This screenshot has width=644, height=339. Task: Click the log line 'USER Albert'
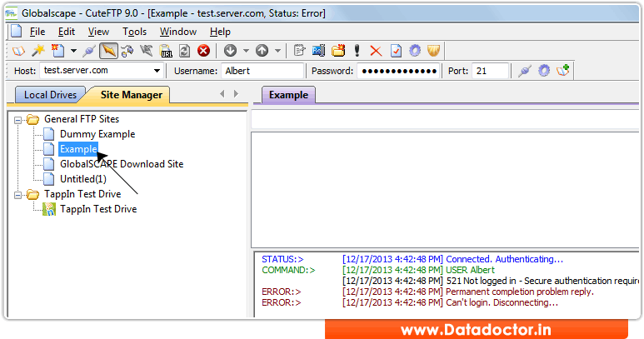[x=470, y=270]
